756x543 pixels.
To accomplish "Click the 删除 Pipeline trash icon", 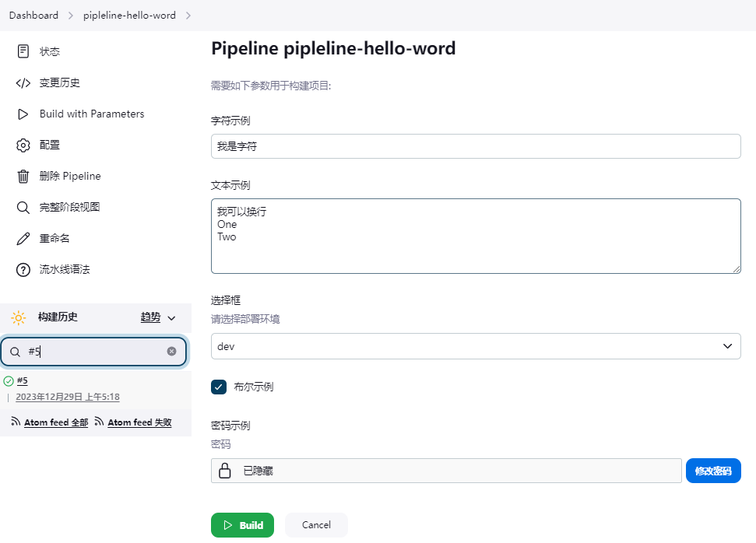I will (x=23, y=176).
